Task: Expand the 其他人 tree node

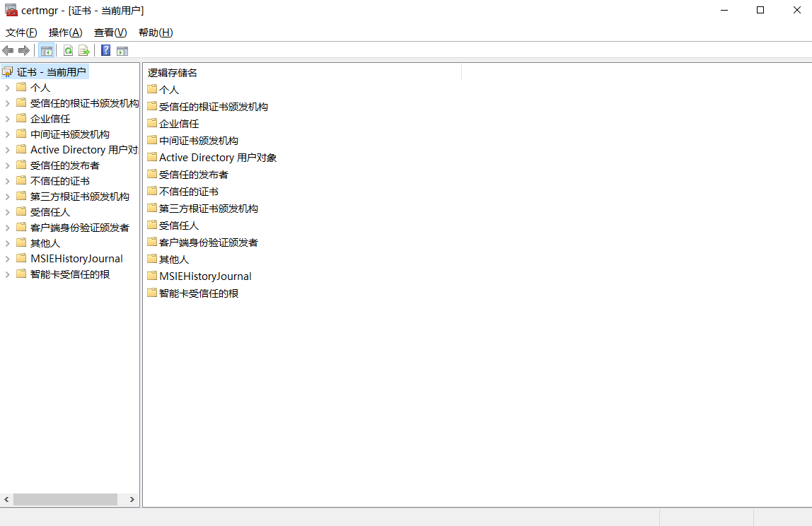Action: [x=7, y=243]
